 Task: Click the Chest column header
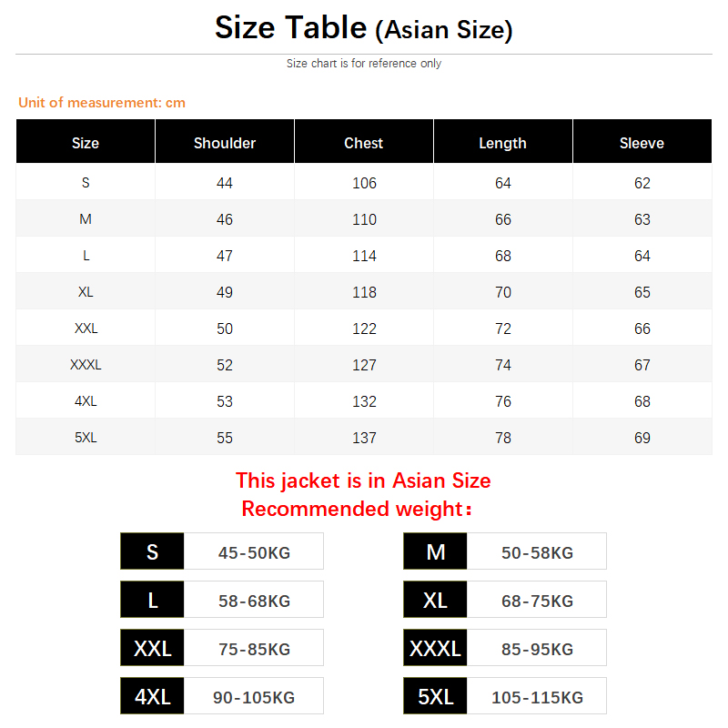click(363, 141)
